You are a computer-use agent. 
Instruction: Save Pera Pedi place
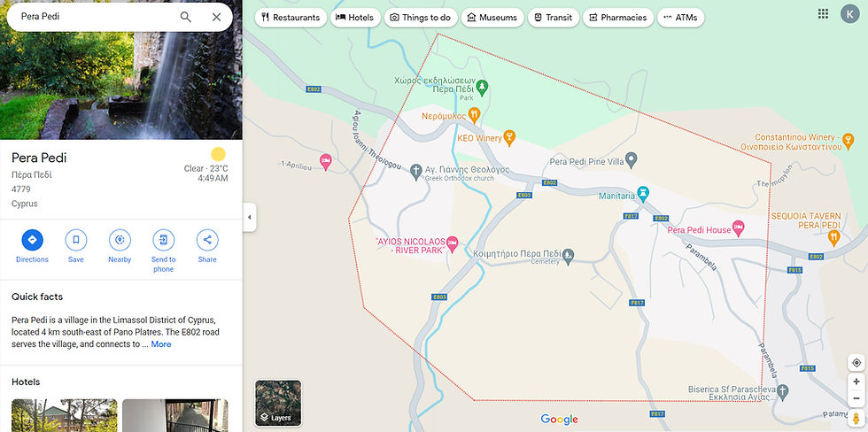click(x=76, y=240)
